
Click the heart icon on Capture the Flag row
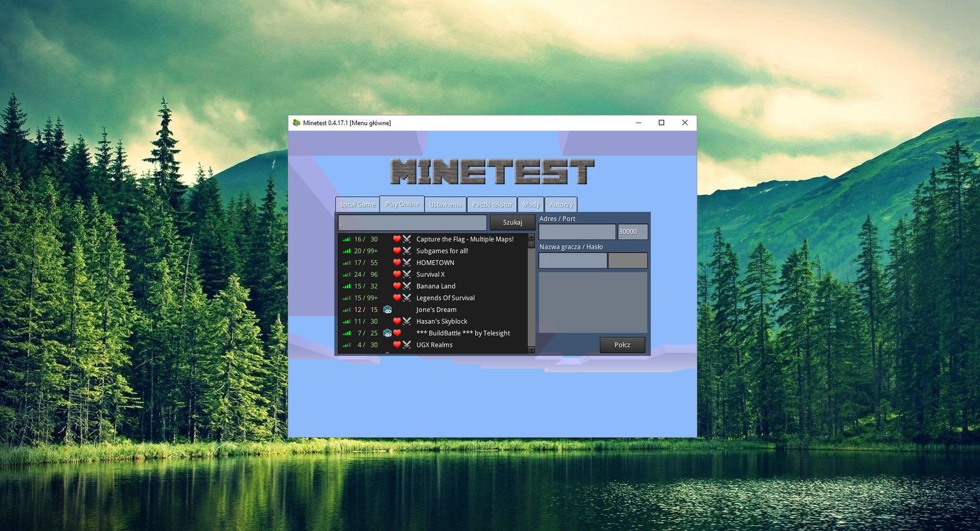tap(397, 239)
